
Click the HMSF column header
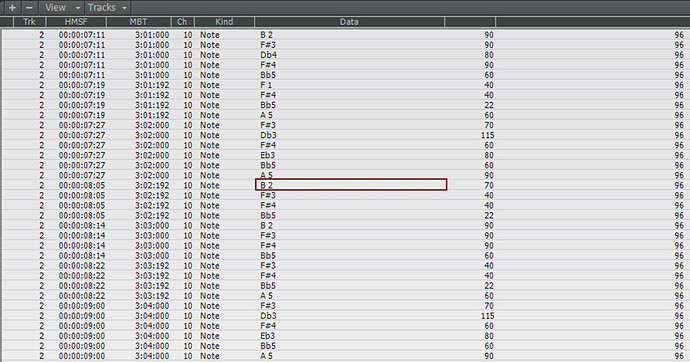pos(76,22)
